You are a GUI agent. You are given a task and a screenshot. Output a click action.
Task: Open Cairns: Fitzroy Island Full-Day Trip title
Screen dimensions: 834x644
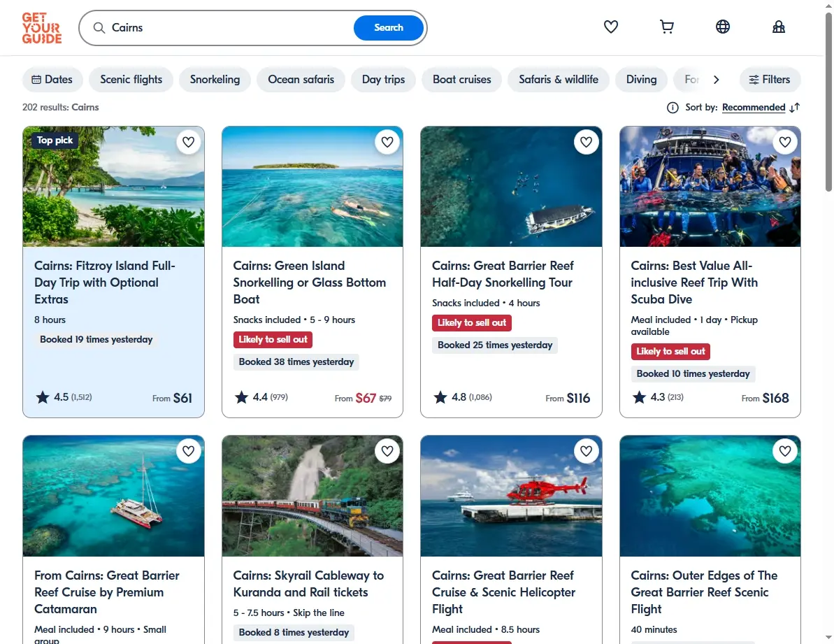pyautogui.click(x=105, y=282)
